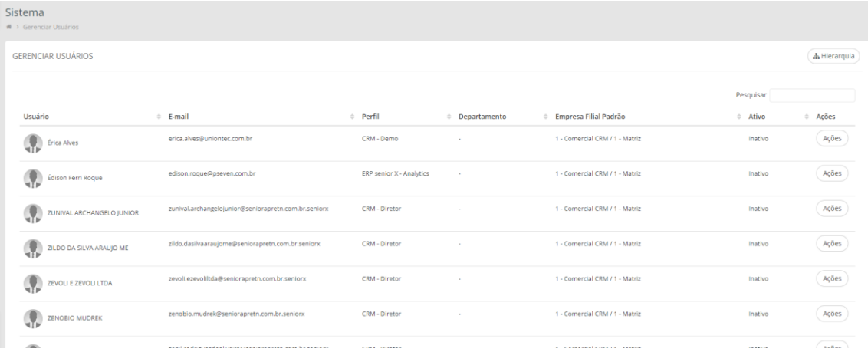Click ZUNIVAL ARCHANGELO JUNIOR avatar
The width and height of the screenshot is (868, 352).
click(x=33, y=213)
